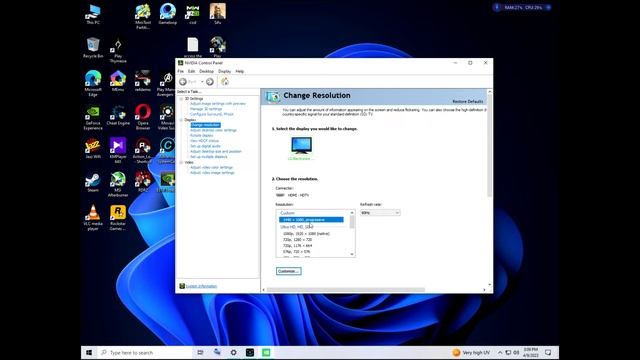Click resolution list scroll-down arrow

[352, 254]
